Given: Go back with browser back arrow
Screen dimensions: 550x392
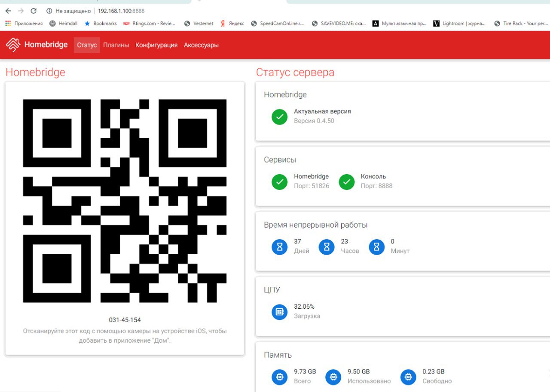Looking at the screenshot, I should coord(8,11).
